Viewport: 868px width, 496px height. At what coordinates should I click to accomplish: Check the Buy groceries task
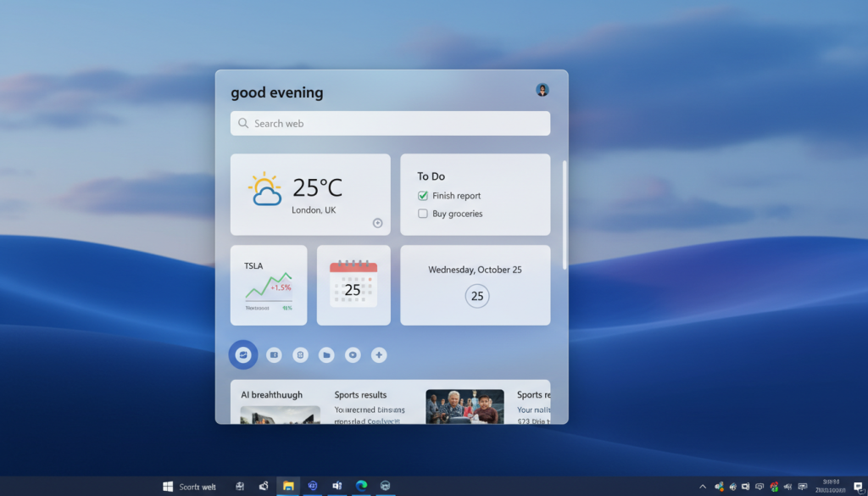pos(423,214)
